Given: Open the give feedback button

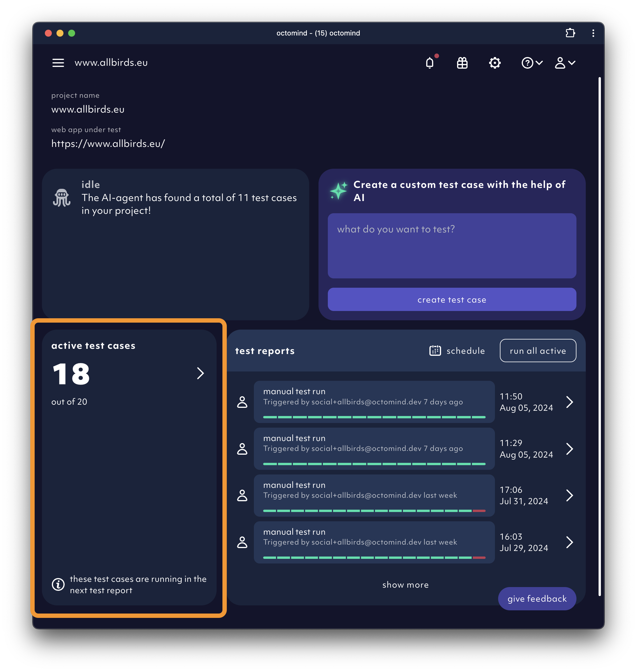Looking at the screenshot, I should tap(537, 599).
